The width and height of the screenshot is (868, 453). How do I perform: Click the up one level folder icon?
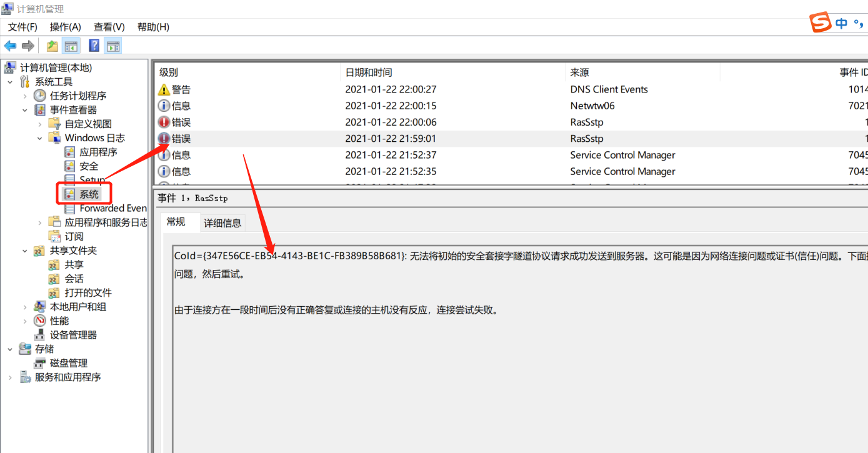(x=52, y=46)
